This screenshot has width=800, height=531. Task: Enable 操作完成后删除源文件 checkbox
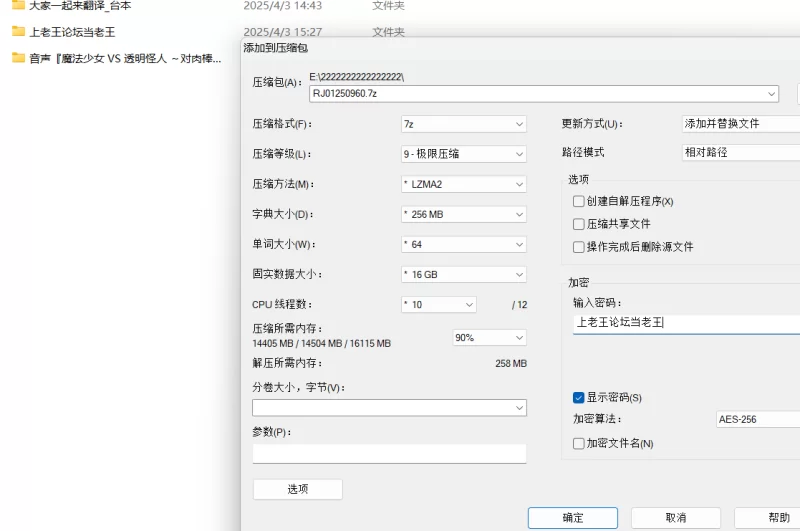pyautogui.click(x=579, y=247)
